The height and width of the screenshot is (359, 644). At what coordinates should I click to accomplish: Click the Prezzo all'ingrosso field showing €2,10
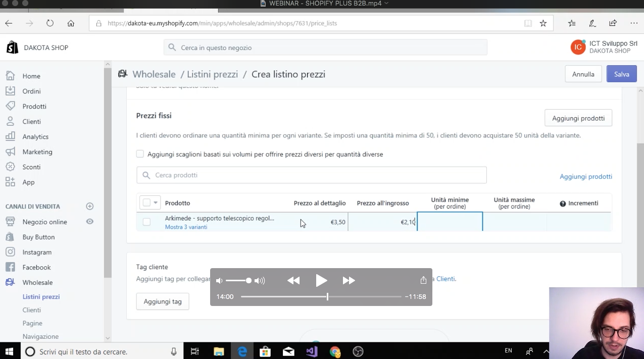pyautogui.click(x=382, y=222)
